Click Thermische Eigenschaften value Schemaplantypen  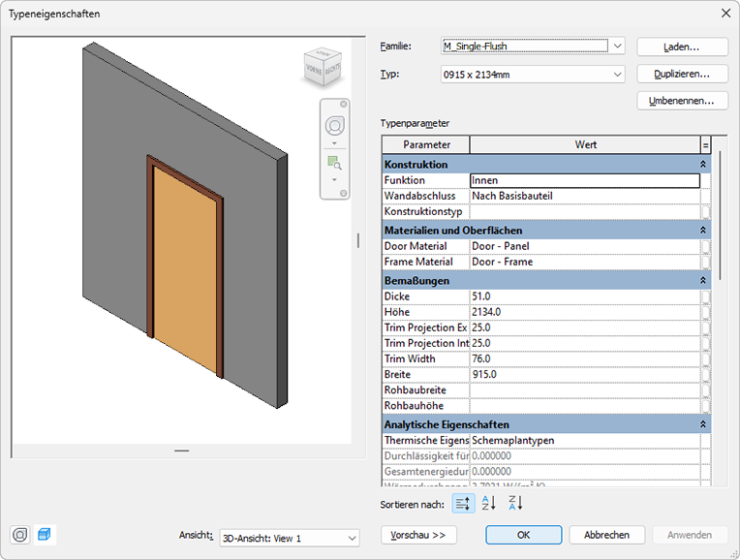(x=585, y=440)
